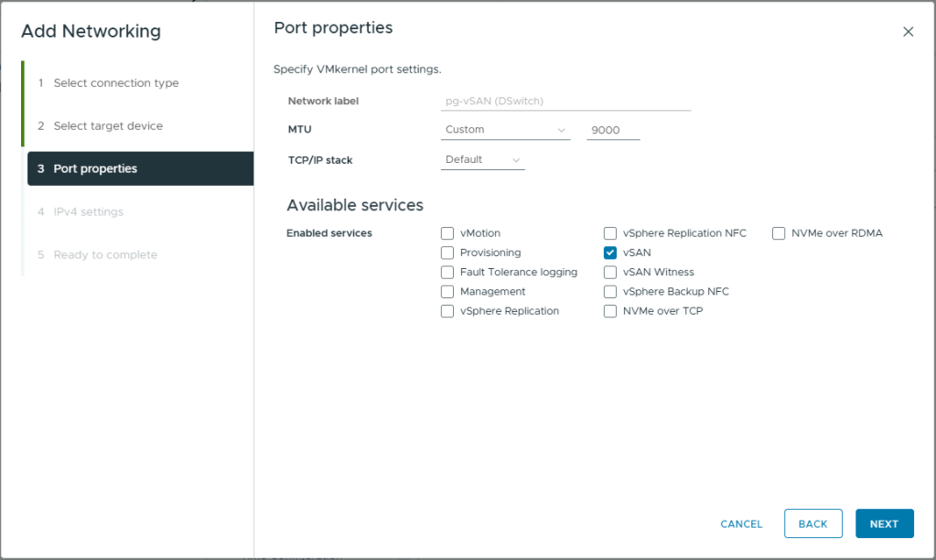Click the BACK button
Viewport: 936px width, 560px height.
coord(812,523)
